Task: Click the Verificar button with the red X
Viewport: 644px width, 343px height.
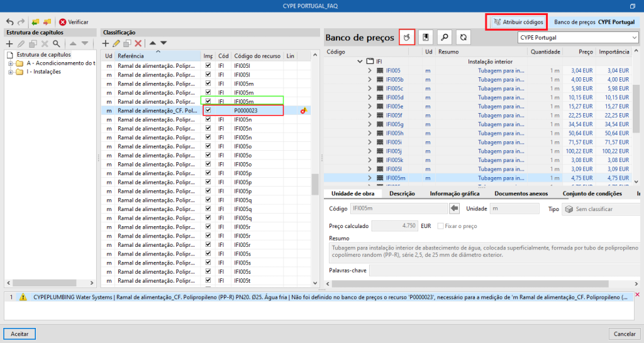Action: pyautogui.click(x=74, y=22)
